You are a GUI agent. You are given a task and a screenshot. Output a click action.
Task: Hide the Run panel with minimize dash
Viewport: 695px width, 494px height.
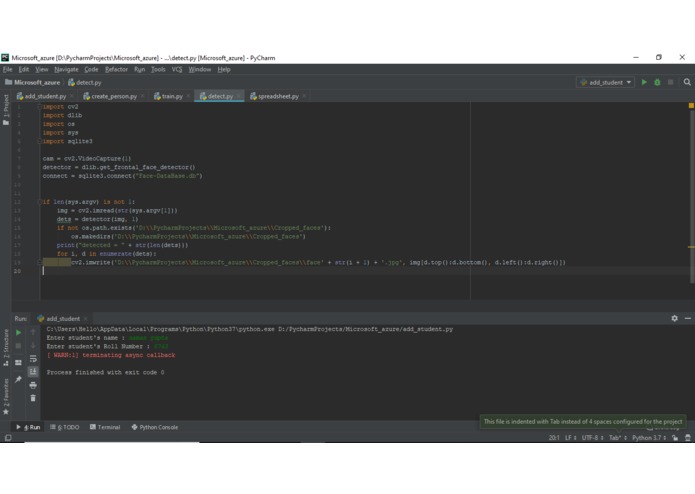coord(687,318)
